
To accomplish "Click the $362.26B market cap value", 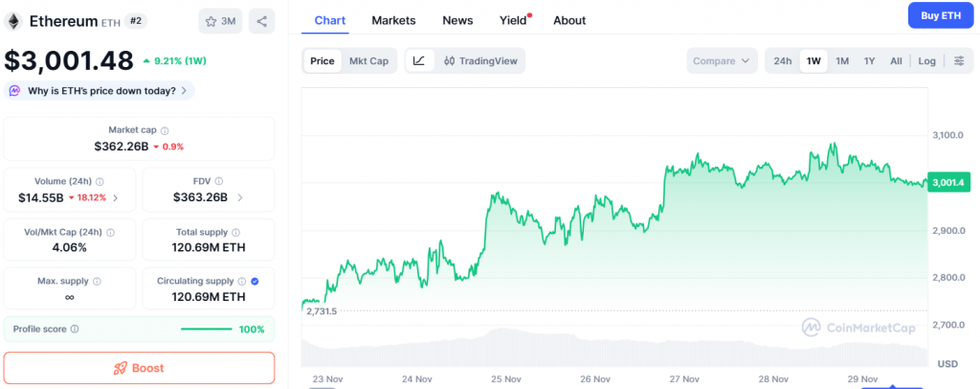I will pyautogui.click(x=122, y=147).
